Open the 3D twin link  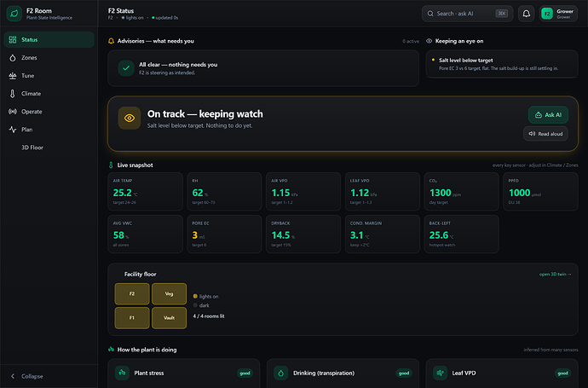click(x=555, y=275)
